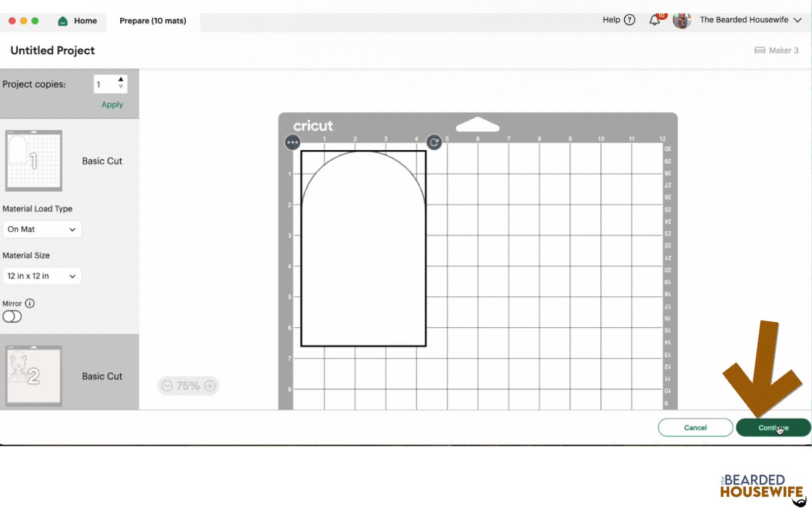The height and width of the screenshot is (516, 812).
Task: Click the green Home house icon
Action: pyautogui.click(x=63, y=21)
